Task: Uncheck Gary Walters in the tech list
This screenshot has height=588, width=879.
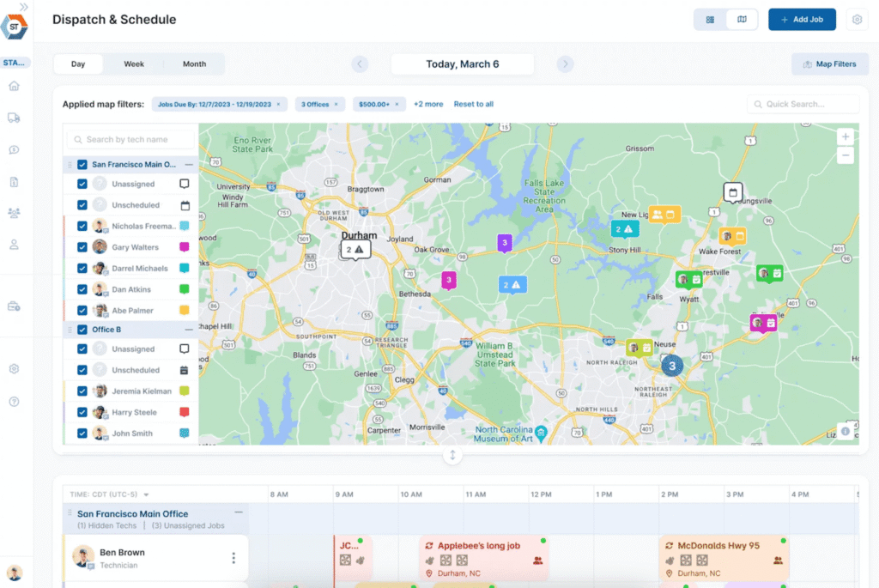Action: (82, 247)
